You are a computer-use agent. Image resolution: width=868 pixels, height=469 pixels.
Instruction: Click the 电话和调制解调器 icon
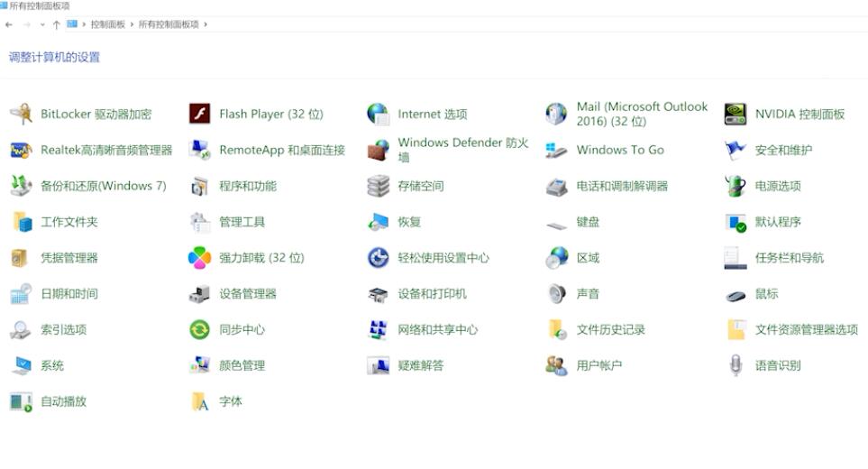click(556, 187)
